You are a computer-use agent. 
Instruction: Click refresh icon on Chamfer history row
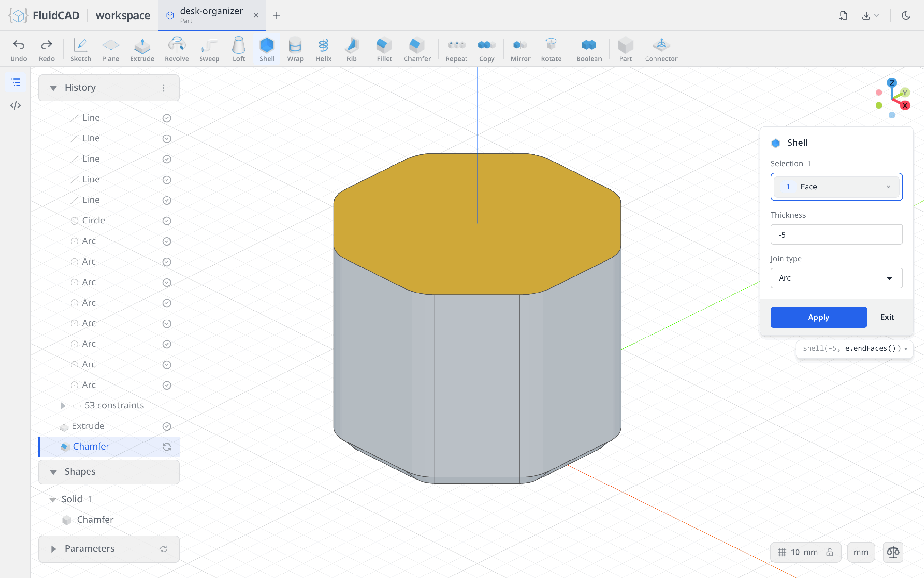point(167,447)
